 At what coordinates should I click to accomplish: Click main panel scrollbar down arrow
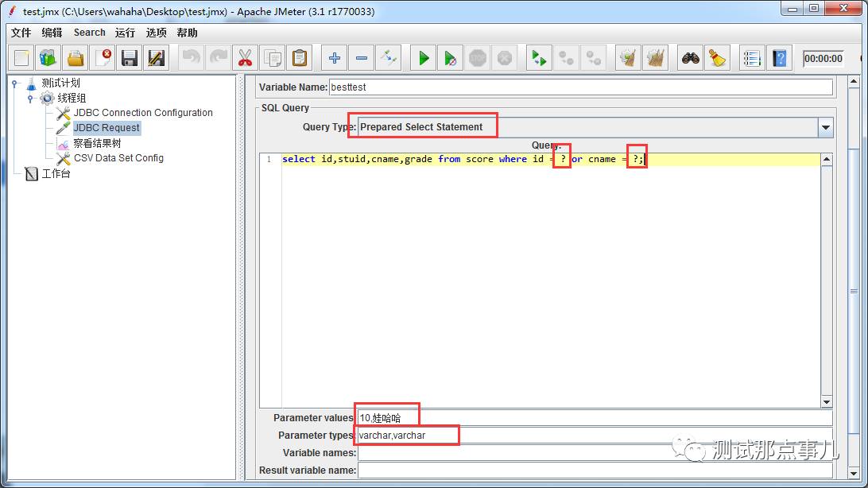pos(854,474)
